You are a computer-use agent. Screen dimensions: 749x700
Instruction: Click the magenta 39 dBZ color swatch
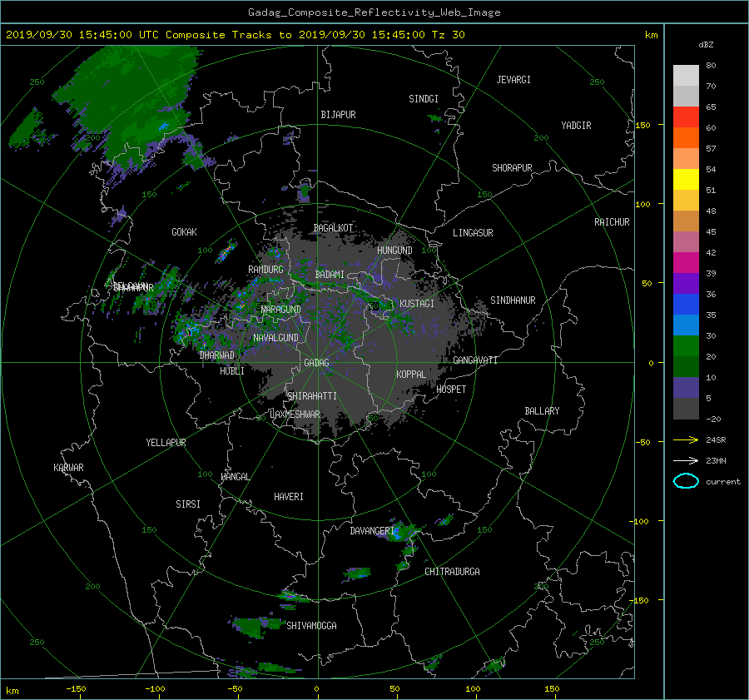point(686,263)
